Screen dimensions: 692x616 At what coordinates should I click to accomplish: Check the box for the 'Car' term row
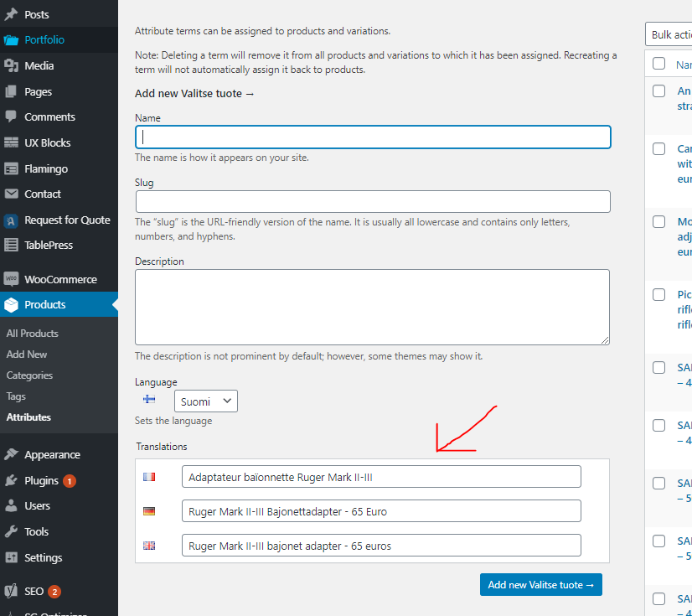pyautogui.click(x=658, y=149)
